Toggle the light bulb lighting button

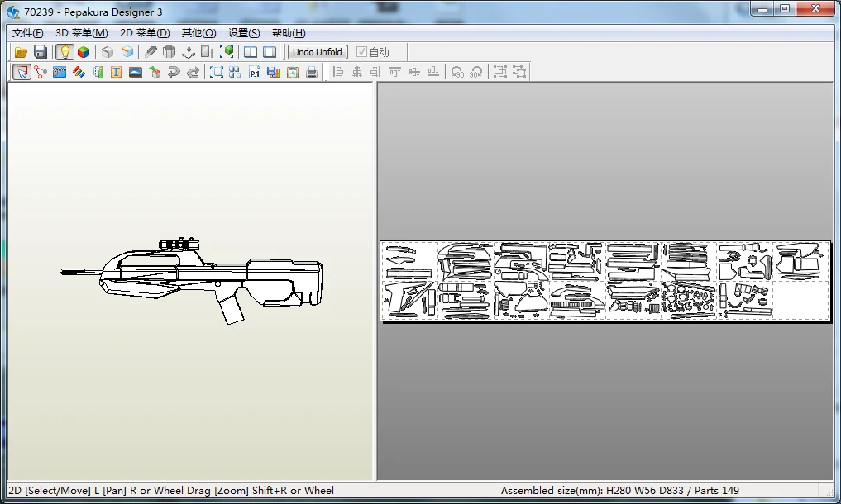point(65,52)
